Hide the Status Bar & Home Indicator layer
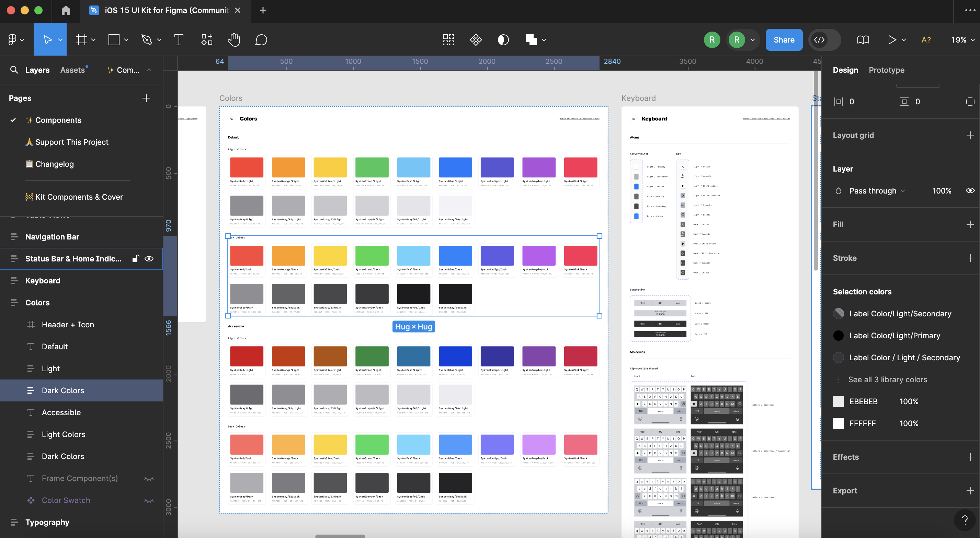 (x=149, y=259)
